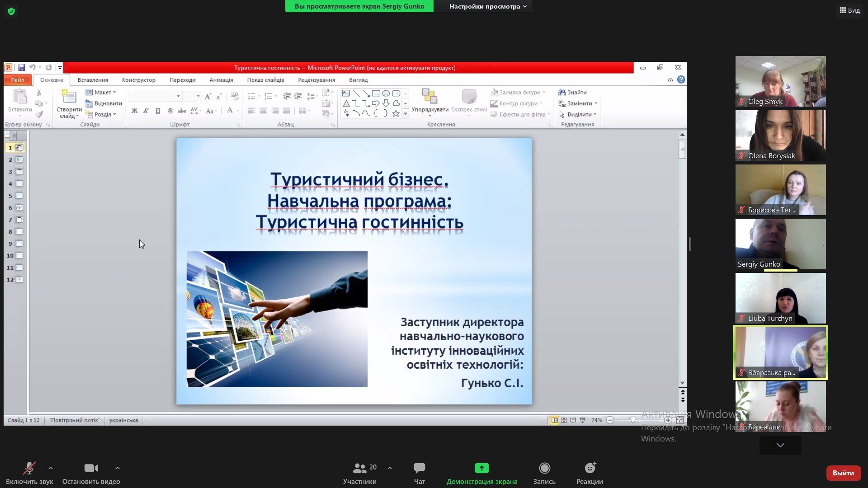
Task: Select the text box shape in shapes gallery
Action: (346, 93)
